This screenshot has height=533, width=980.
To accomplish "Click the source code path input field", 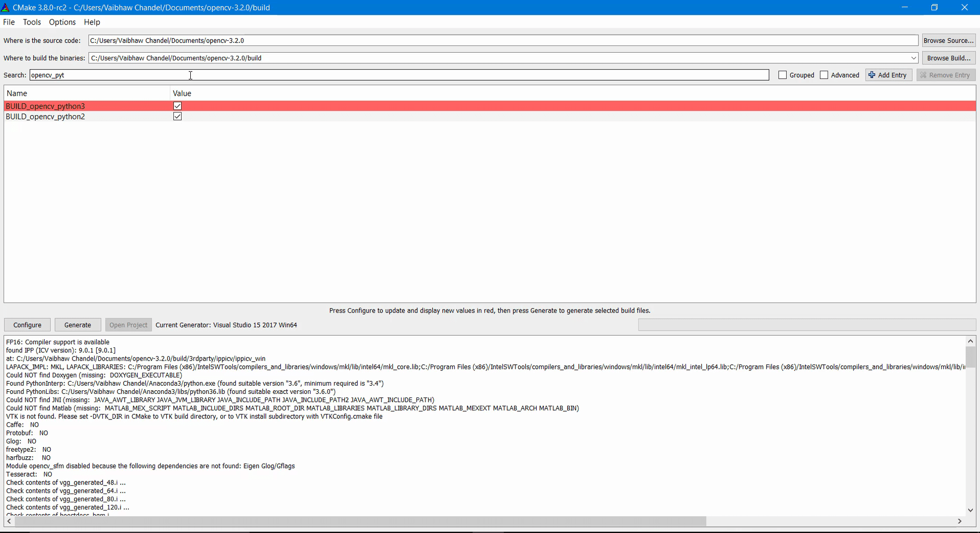I will [x=503, y=40].
